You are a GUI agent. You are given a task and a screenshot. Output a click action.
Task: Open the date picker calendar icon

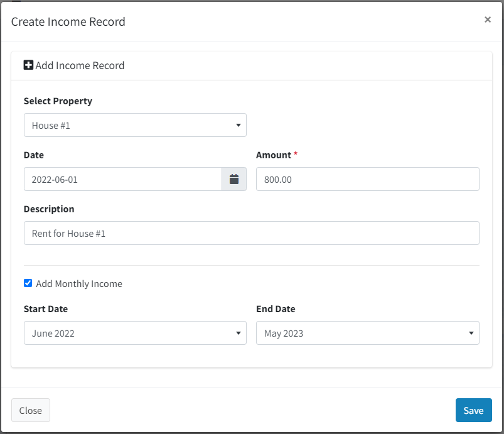pos(234,179)
